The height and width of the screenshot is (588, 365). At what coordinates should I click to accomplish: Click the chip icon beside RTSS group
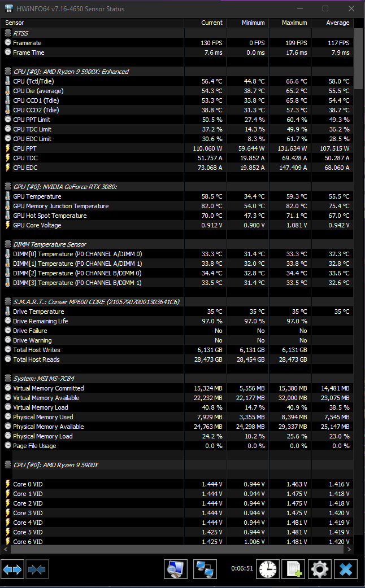click(8, 33)
